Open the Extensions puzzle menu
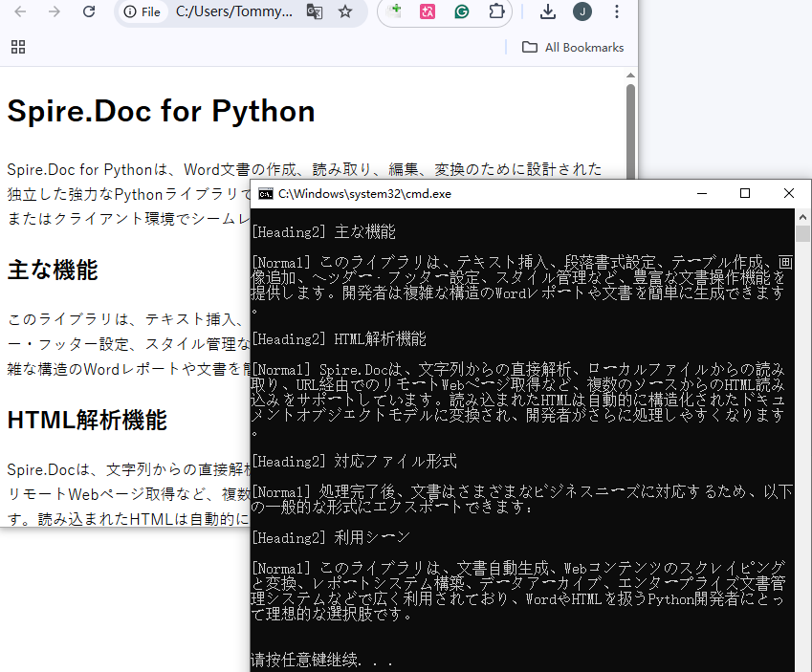 click(496, 11)
